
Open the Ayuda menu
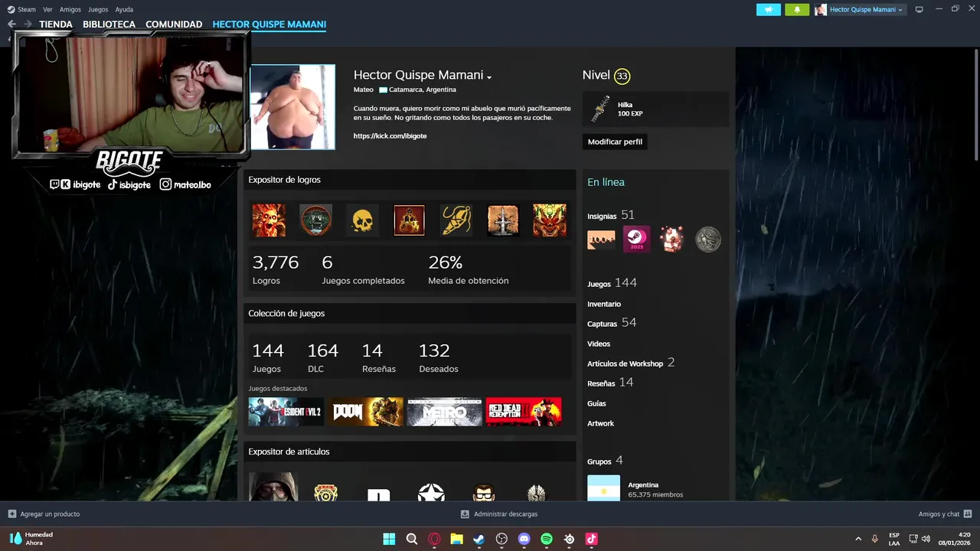(x=124, y=9)
